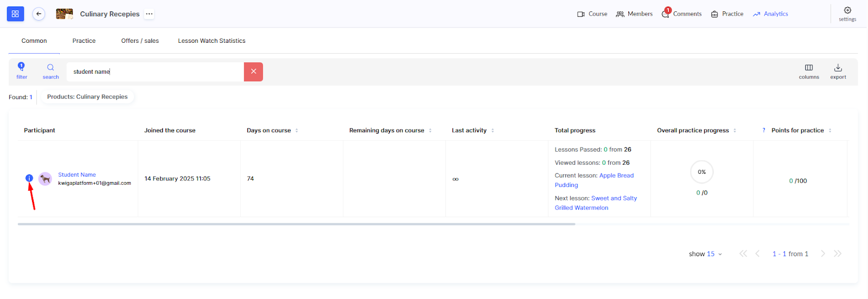Click the horizontal table scrollbar
This screenshot has height=299, width=868.
click(296, 224)
